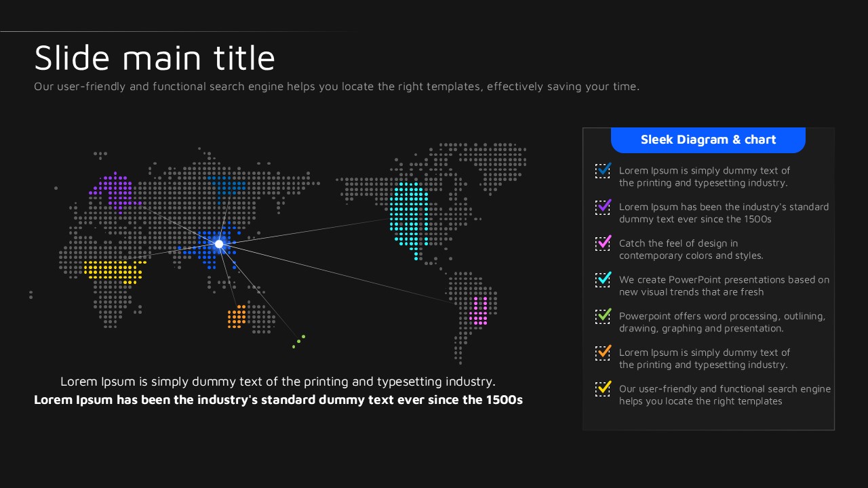The width and height of the screenshot is (868, 488).
Task: Select the purple dotted region on map
Action: (x=115, y=190)
